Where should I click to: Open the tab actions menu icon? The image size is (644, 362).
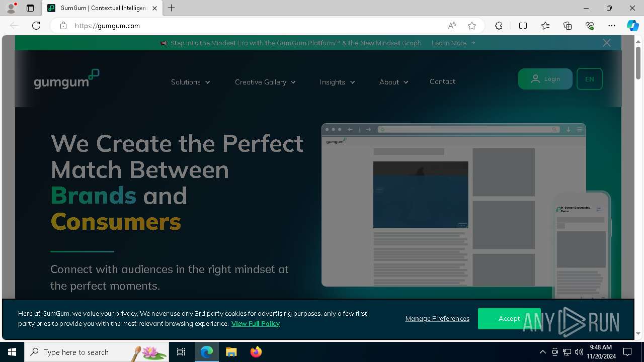click(x=30, y=8)
